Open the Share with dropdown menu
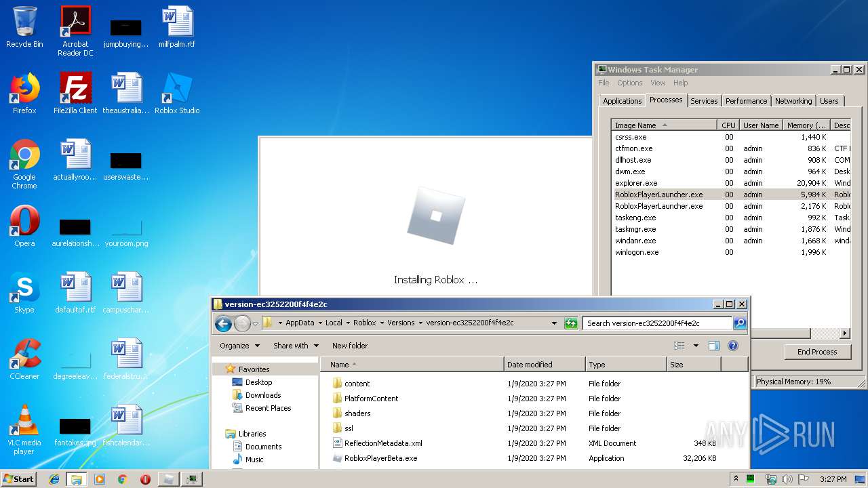The height and width of the screenshot is (488, 868). pos(296,346)
